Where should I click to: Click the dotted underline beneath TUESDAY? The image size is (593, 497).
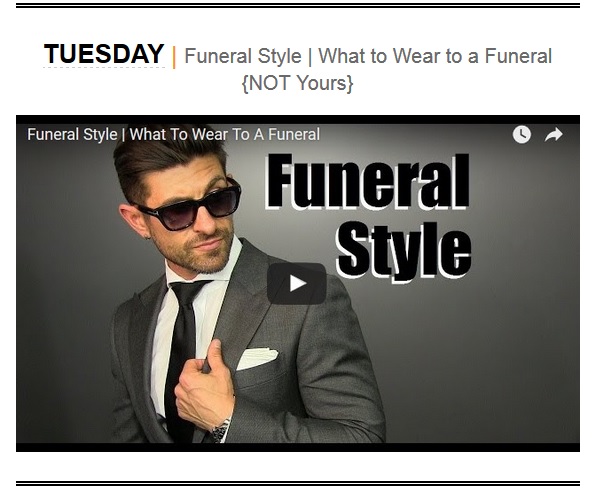(x=104, y=68)
